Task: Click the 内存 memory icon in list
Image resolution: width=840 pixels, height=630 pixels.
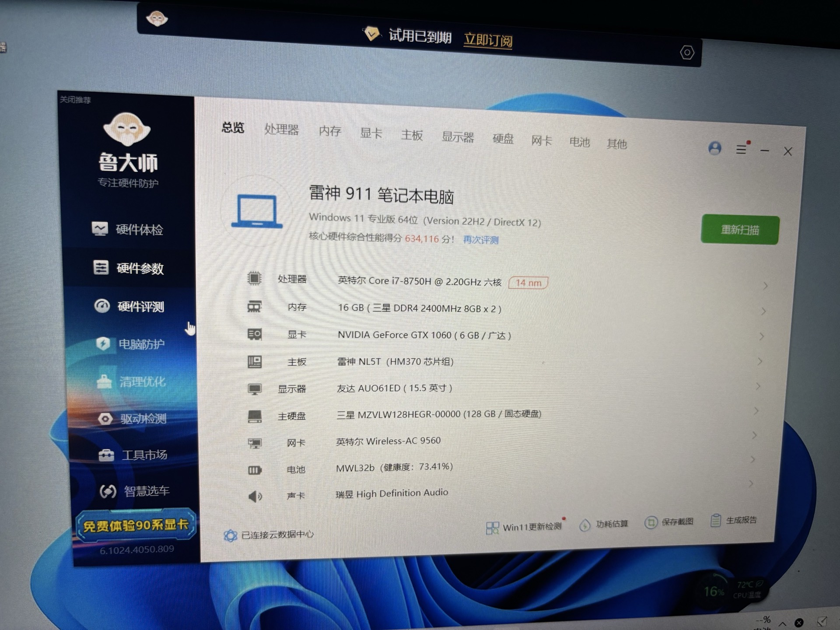Action: (254, 307)
